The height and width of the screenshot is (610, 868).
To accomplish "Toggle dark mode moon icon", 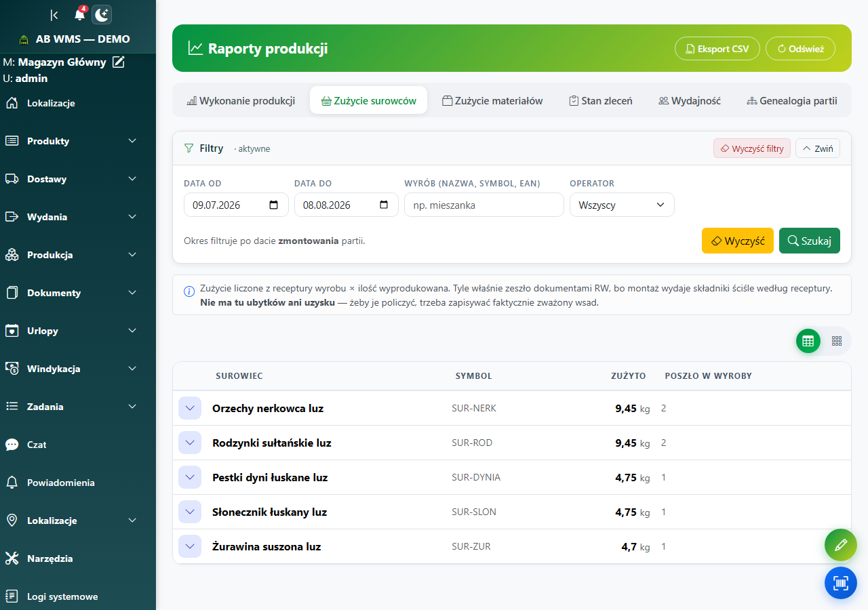I will 102,14.
